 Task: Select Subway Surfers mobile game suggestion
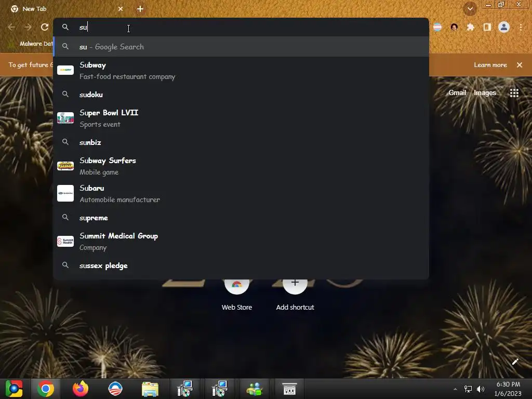(241, 166)
